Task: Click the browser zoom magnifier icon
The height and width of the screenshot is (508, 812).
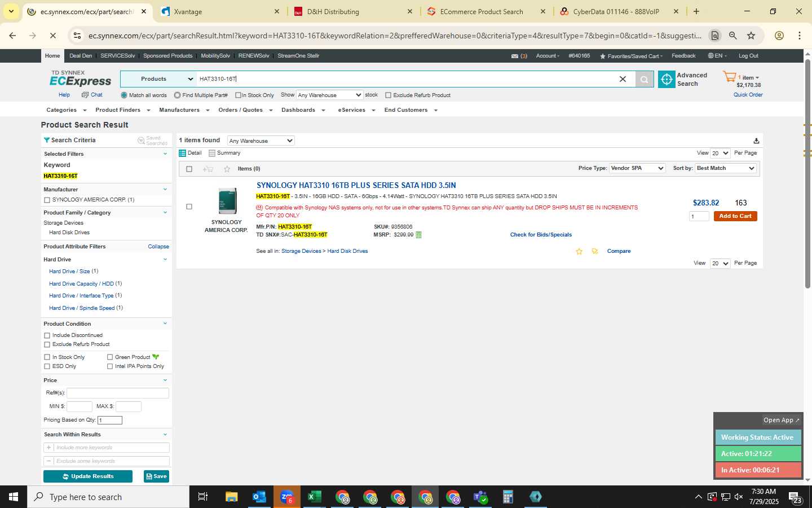Action: click(x=733, y=36)
